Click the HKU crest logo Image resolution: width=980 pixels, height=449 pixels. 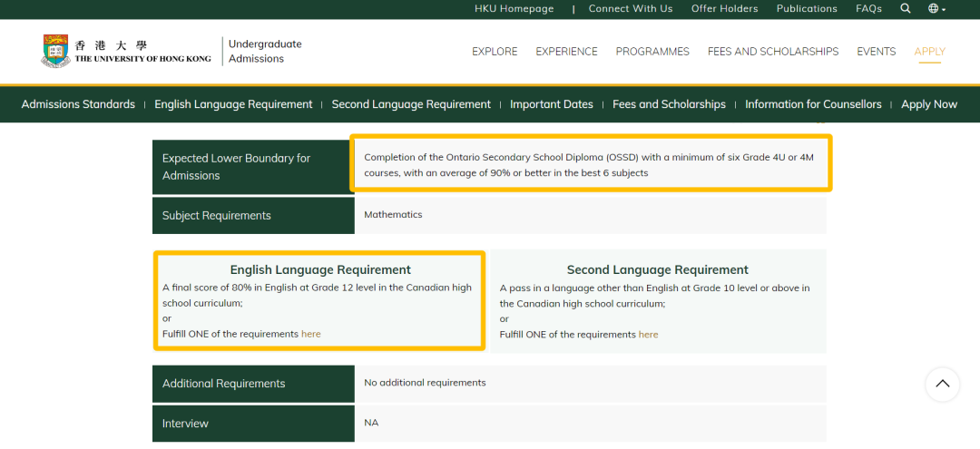pos(55,51)
